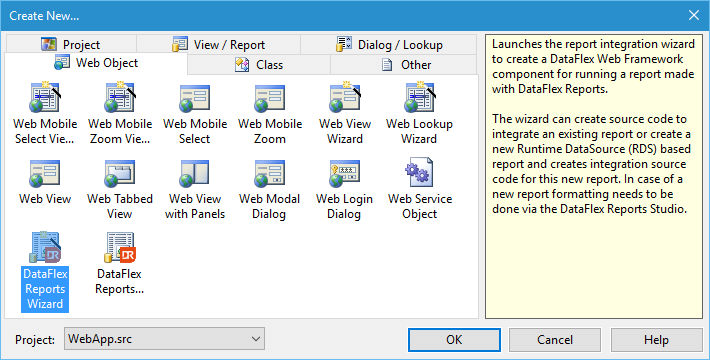Open the Class tab
710x360 pixels.
pos(259,65)
